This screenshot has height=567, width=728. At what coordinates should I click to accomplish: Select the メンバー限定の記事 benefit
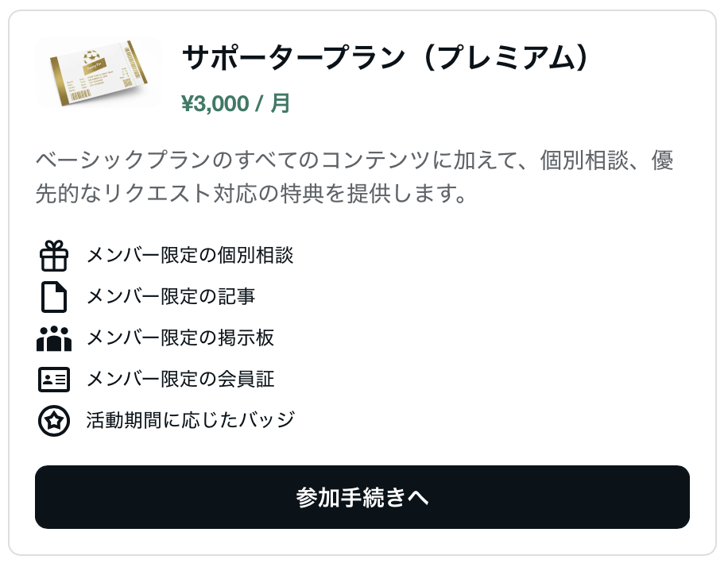tap(171, 297)
